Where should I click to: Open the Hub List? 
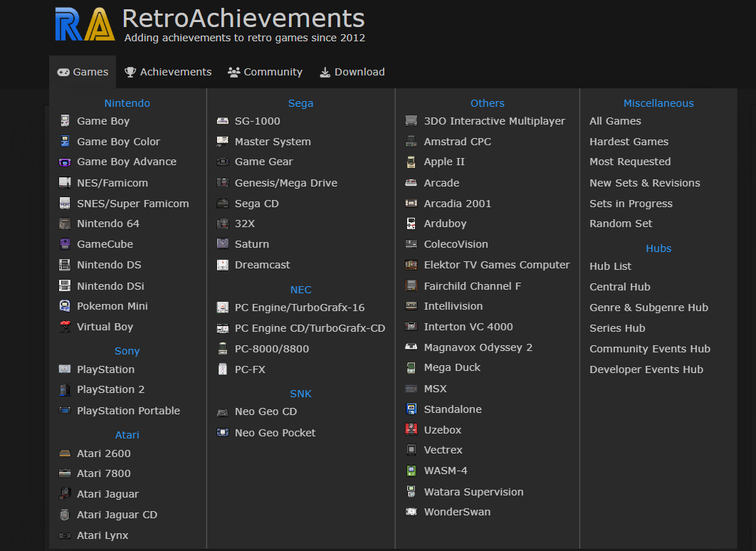click(x=611, y=266)
